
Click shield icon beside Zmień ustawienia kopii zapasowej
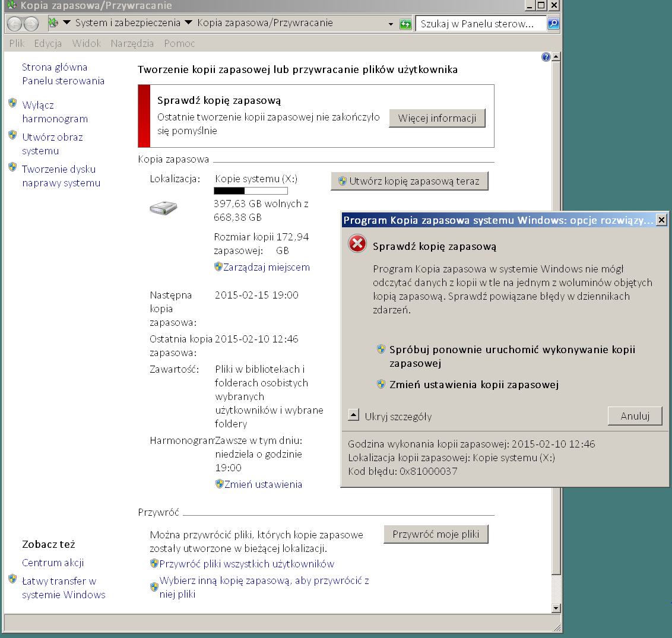tap(381, 384)
